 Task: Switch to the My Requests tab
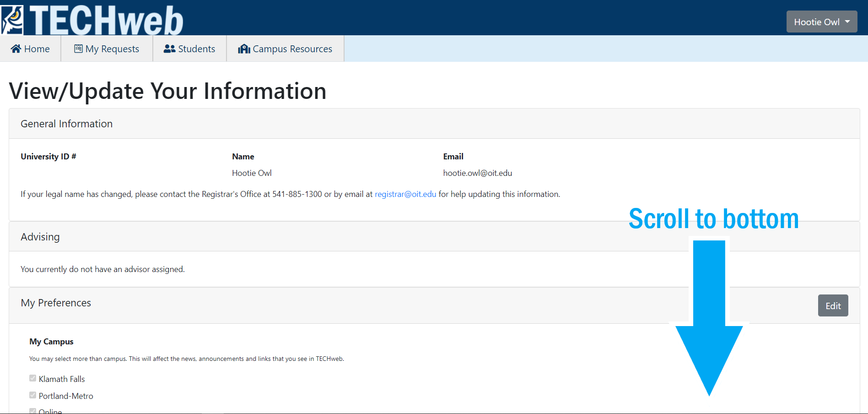[107, 49]
